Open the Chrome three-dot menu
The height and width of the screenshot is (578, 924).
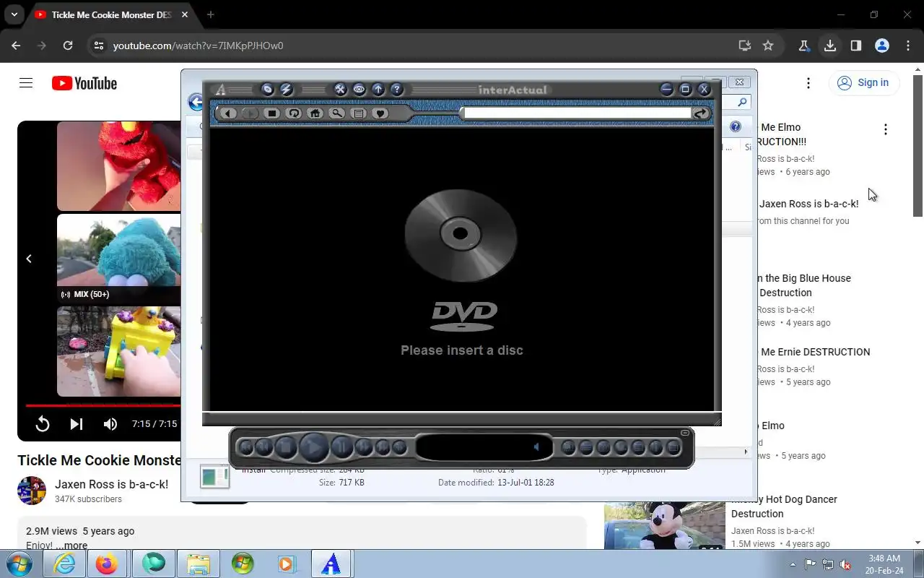click(908, 46)
